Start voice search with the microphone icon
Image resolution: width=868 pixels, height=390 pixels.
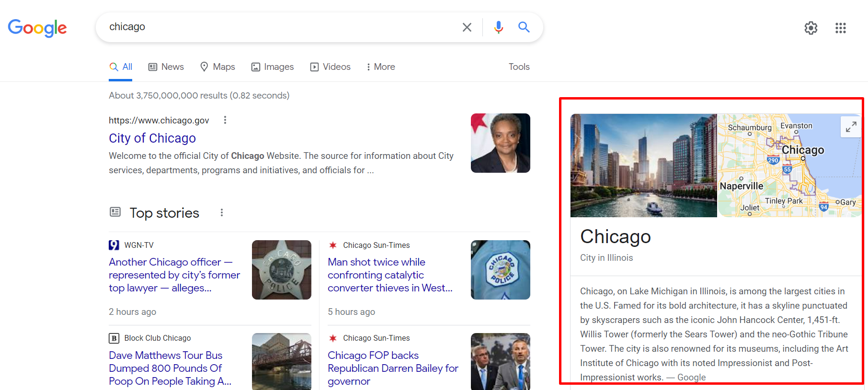499,27
